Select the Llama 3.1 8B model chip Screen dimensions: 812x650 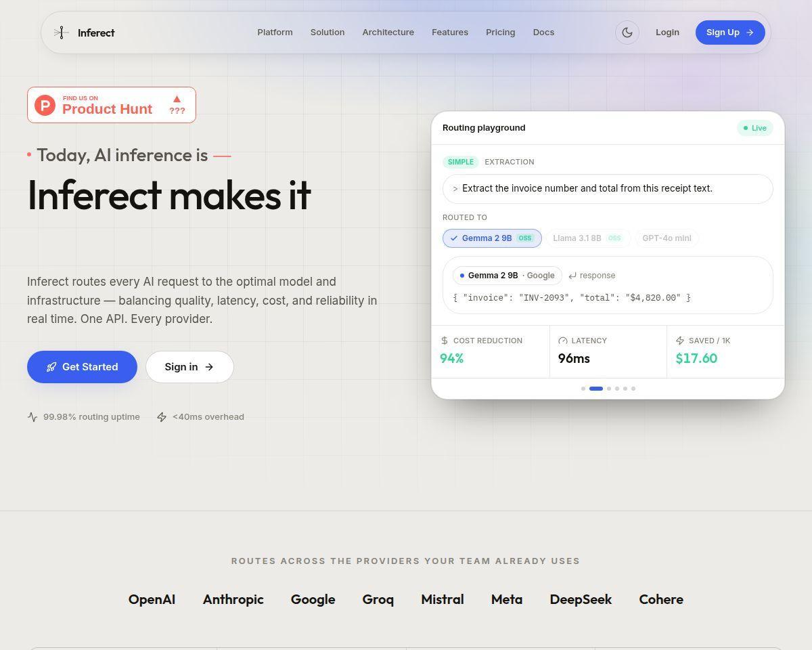coord(588,238)
